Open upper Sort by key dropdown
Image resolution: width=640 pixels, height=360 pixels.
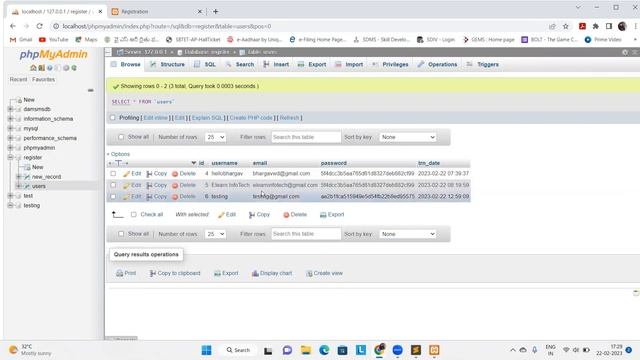click(408, 137)
